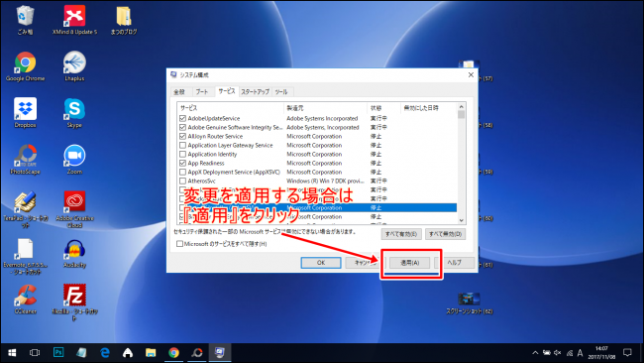Launch Lhaplus from the desktop
The image size is (644, 363).
click(x=74, y=65)
